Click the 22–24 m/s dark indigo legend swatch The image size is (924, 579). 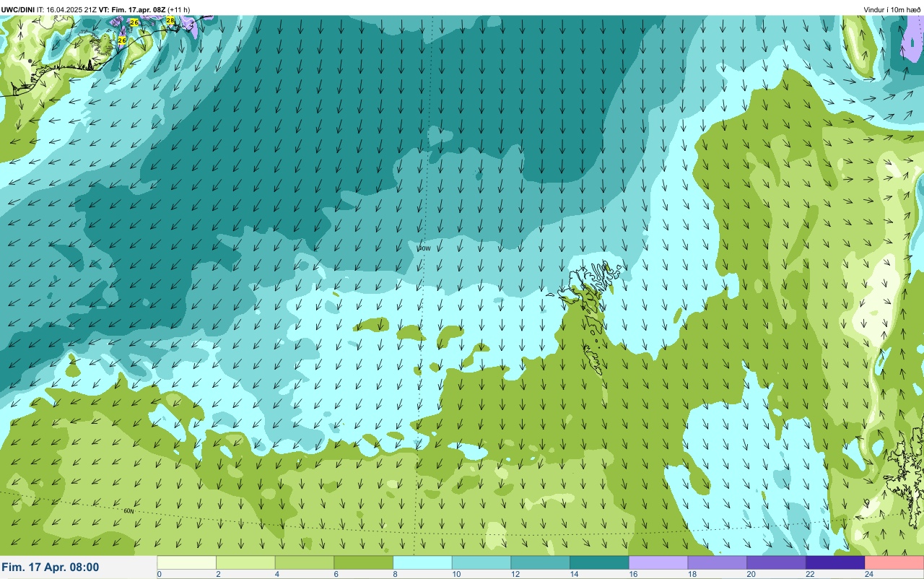tap(835, 562)
